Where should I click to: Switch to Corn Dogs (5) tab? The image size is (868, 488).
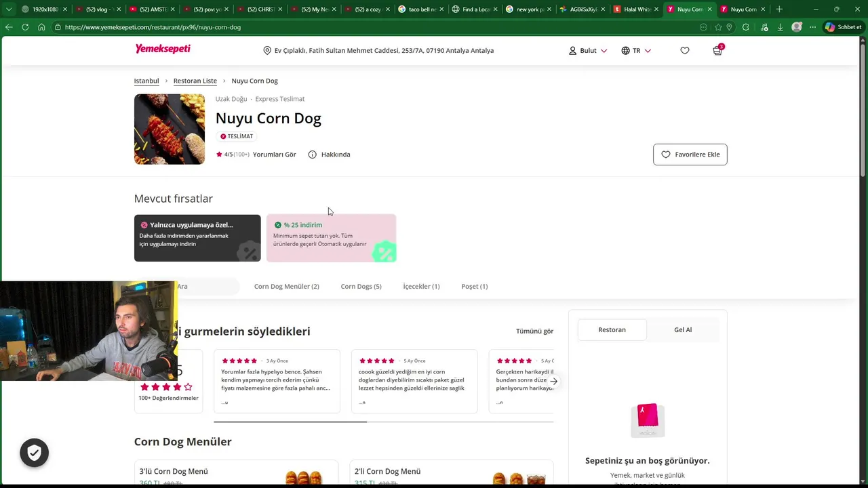(x=361, y=287)
